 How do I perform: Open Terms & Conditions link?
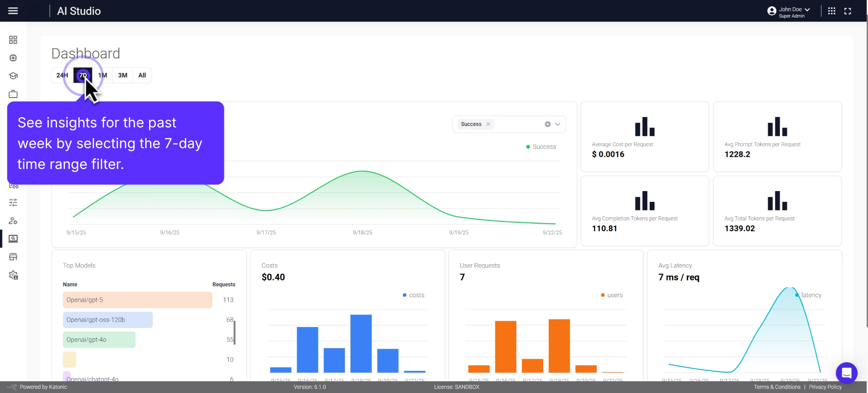point(777,387)
